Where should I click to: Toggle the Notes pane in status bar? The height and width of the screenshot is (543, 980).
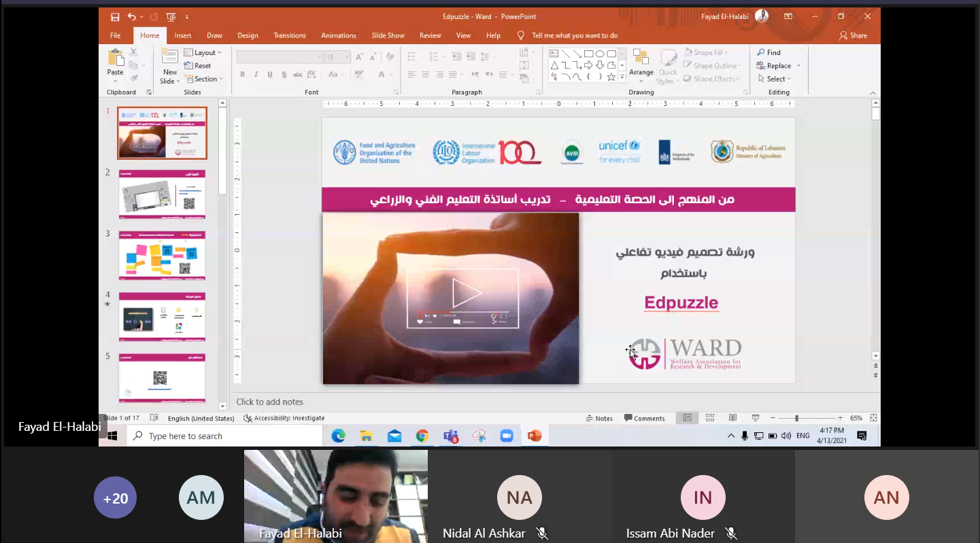coord(599,418)
